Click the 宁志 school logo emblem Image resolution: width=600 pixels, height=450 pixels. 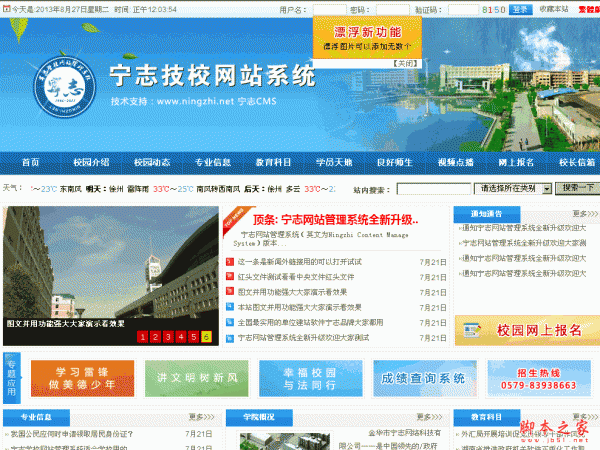click(65, 88)
